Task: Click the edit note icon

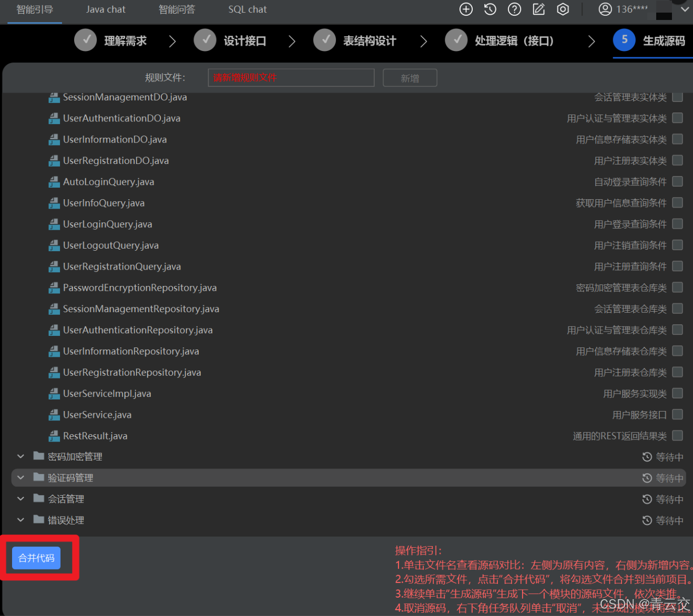Action: [538, 9]
